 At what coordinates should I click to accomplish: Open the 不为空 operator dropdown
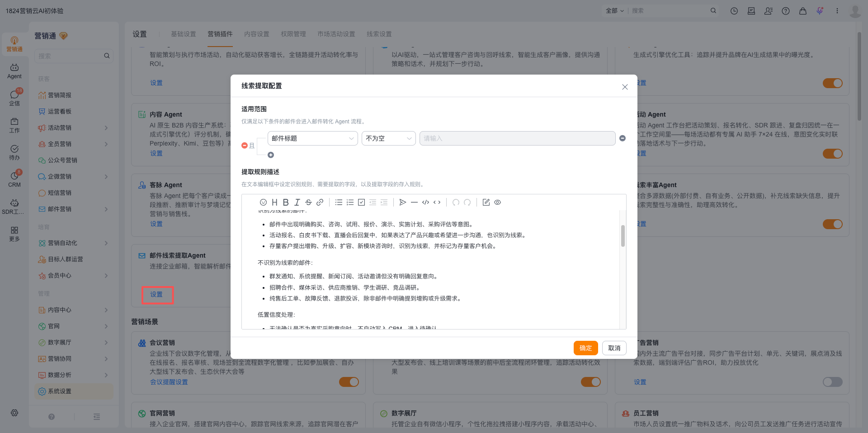tap(389, 138)
